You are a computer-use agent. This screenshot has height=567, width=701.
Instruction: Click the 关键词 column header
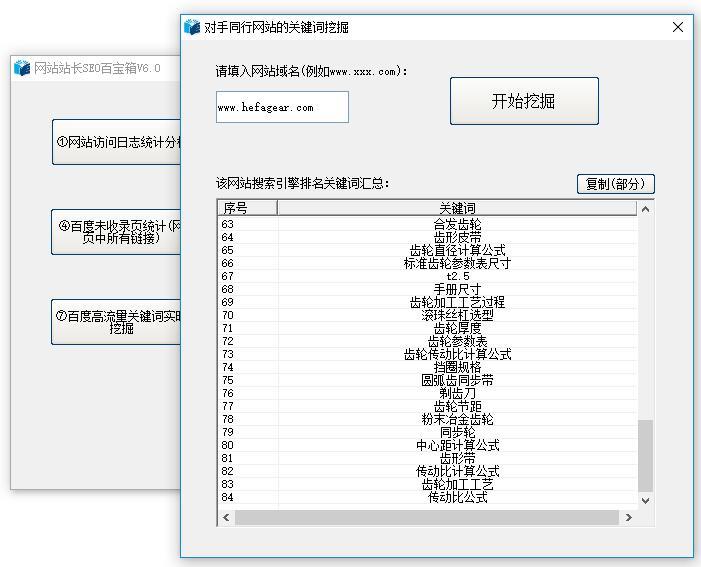click(x=456, y=208)
